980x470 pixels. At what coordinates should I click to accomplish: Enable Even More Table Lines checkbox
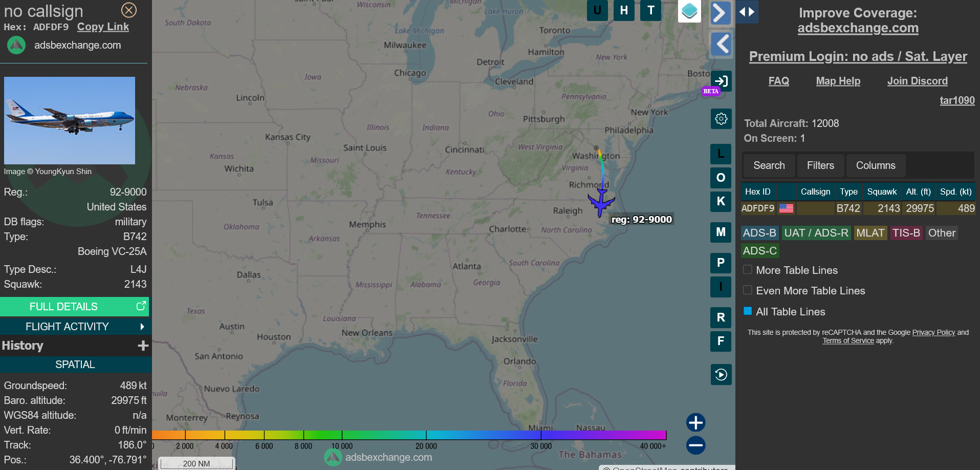pos(748,290)
